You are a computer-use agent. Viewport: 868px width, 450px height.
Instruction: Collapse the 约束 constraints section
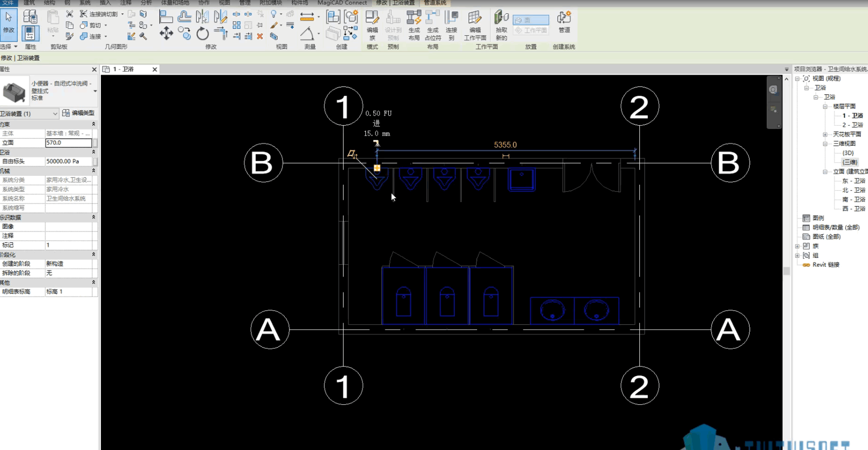coord(94,124)
